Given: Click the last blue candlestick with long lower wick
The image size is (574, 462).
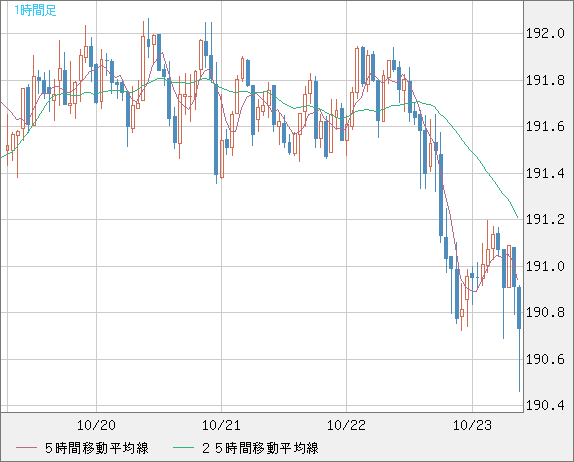Looking at the screenshot, I should coord(519,308).
